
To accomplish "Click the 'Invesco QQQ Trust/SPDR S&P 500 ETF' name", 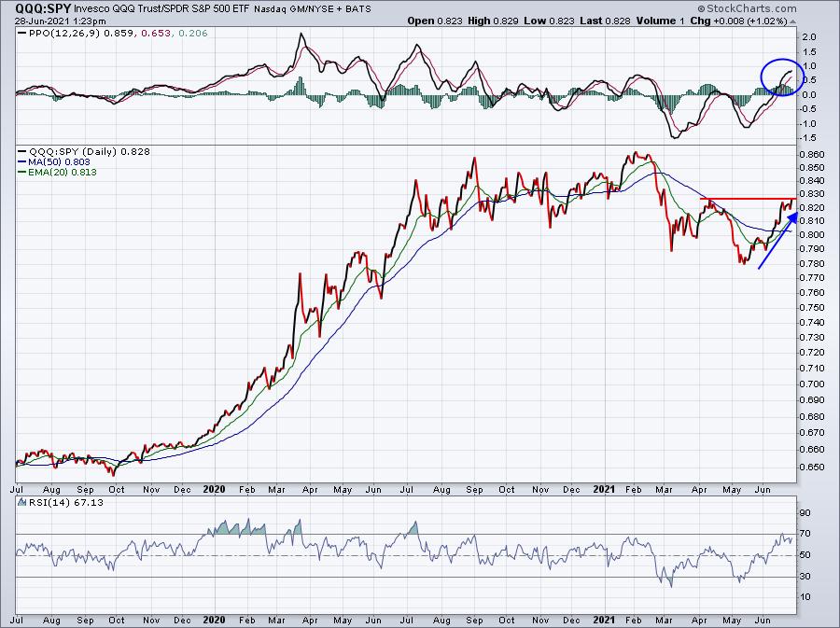I will click(x=161, y=9).
